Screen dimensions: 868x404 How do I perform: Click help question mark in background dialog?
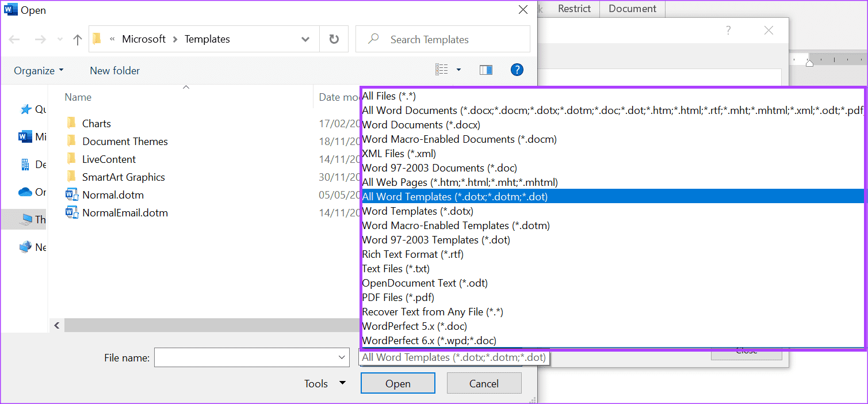pos(728,31)
